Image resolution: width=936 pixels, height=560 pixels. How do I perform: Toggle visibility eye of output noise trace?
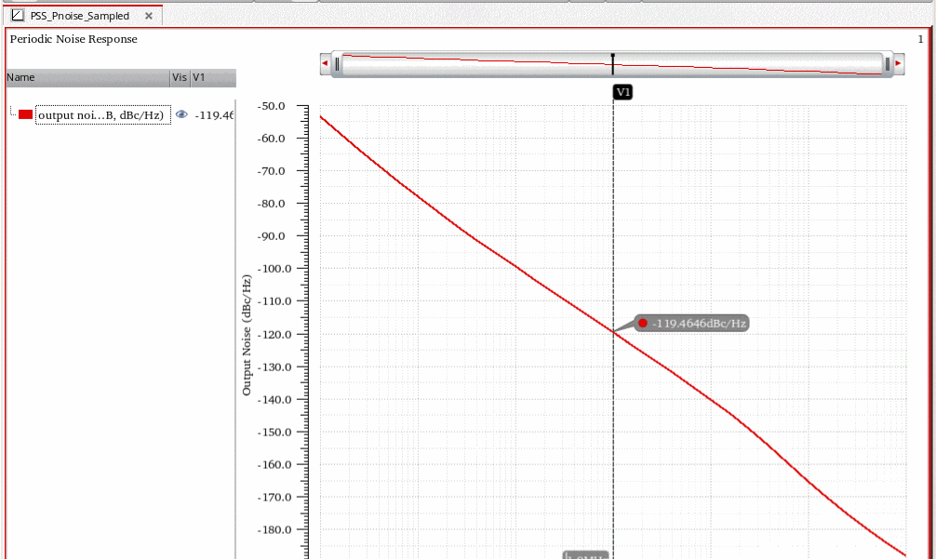point(181,114)
